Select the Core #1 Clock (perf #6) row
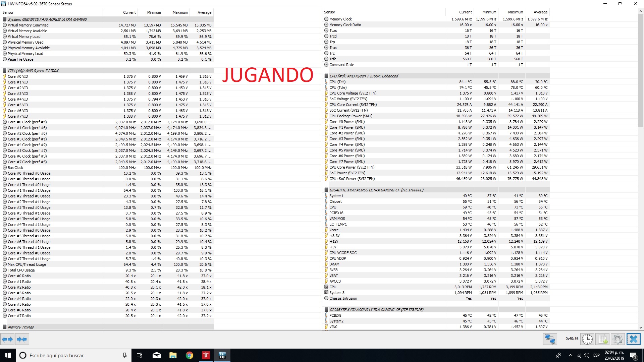The height and width of the screenshot is (362, 644). coord(107,128)
